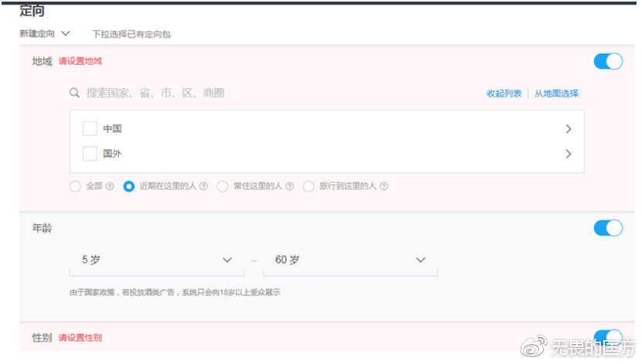Viewport: 642px width, 364px height.
Task: Click the 中国 row label
Action: point(112,128)
